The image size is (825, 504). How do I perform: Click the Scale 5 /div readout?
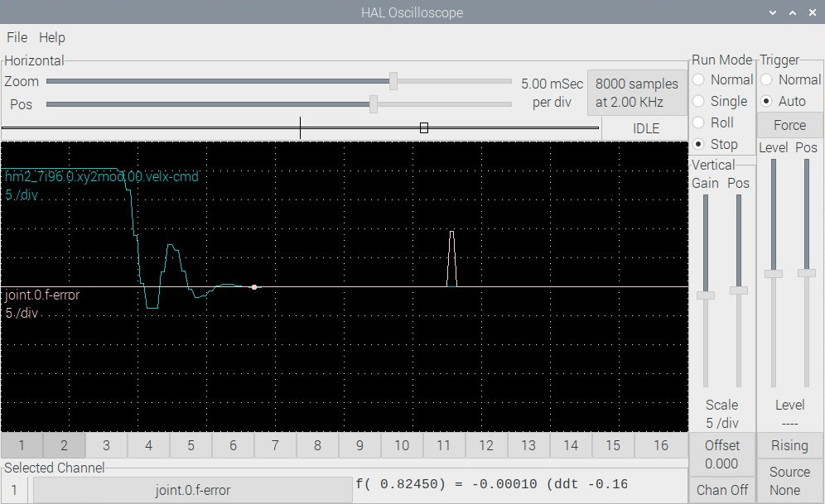tap(722, 414)
